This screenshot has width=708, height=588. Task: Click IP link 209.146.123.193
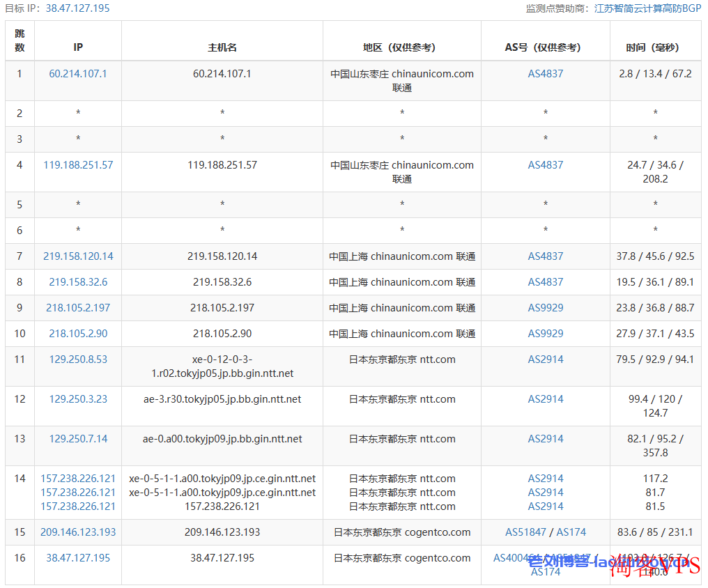[78, 532]
